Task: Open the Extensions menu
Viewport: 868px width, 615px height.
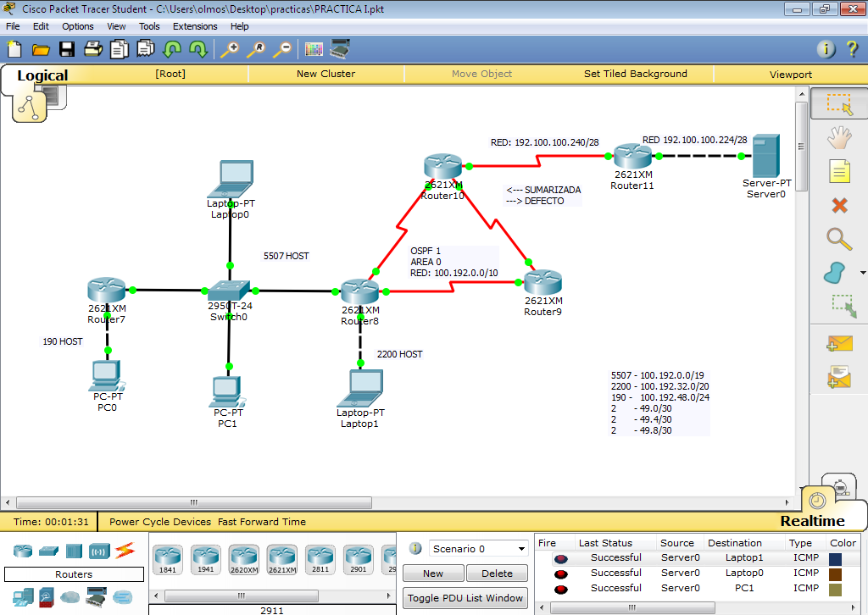Action: [x=195, y=26]
